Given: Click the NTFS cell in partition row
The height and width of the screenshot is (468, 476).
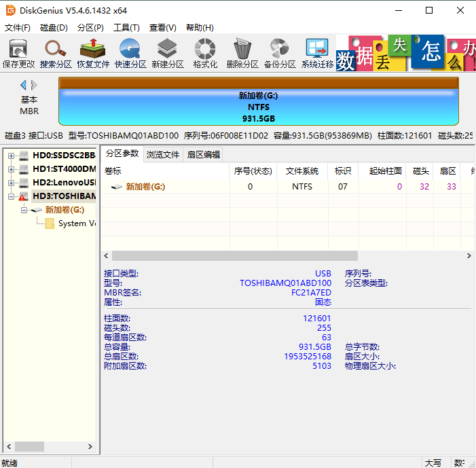Looking at the screenshot, I should [302, 187].
